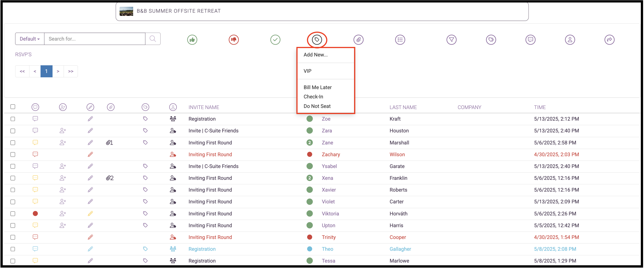Select Add New... from tag menu
Viewport: 644px width, 268px height.
click(315, 55)
